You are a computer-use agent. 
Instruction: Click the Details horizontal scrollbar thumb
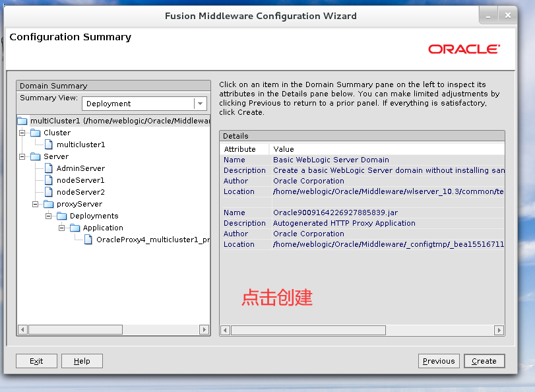pyautogui.click(x=309, y=331)
